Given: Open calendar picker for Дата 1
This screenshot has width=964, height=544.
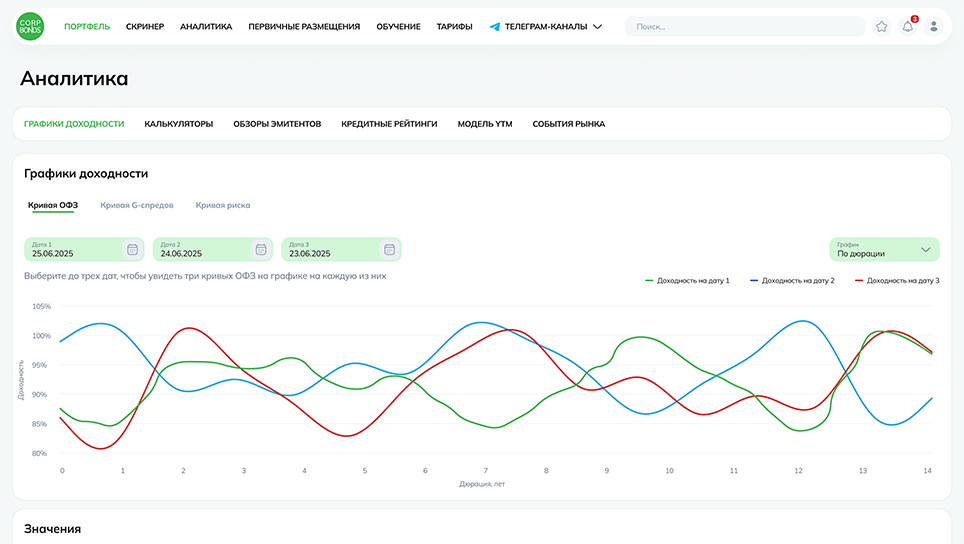Looking at the screenshot, I should (x=132, y=249).
